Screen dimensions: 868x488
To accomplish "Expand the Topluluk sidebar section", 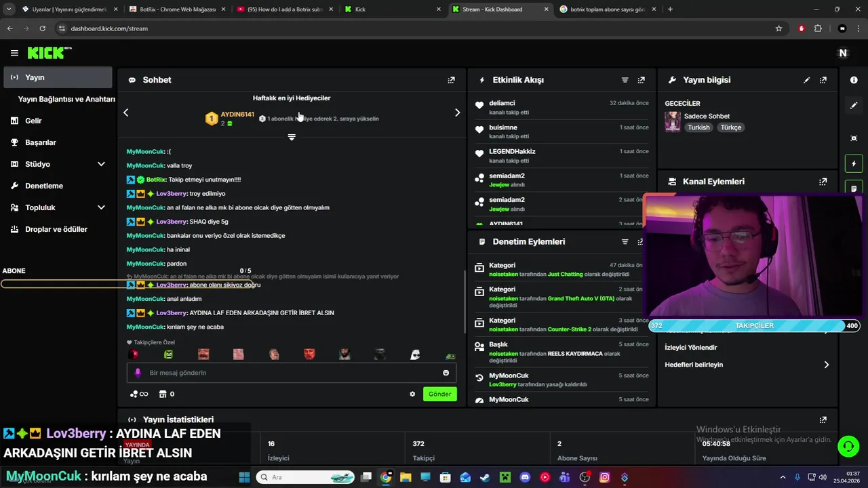I will [x=101, y=207].
